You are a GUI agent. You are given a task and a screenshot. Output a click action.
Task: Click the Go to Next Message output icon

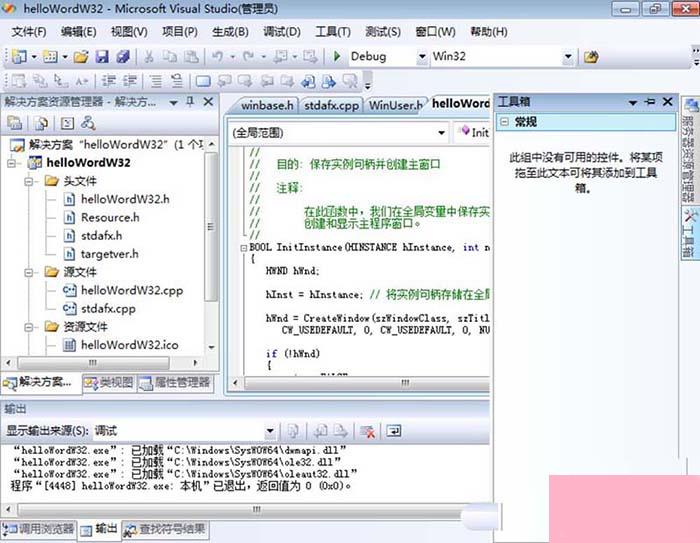[x=340, y=431]
